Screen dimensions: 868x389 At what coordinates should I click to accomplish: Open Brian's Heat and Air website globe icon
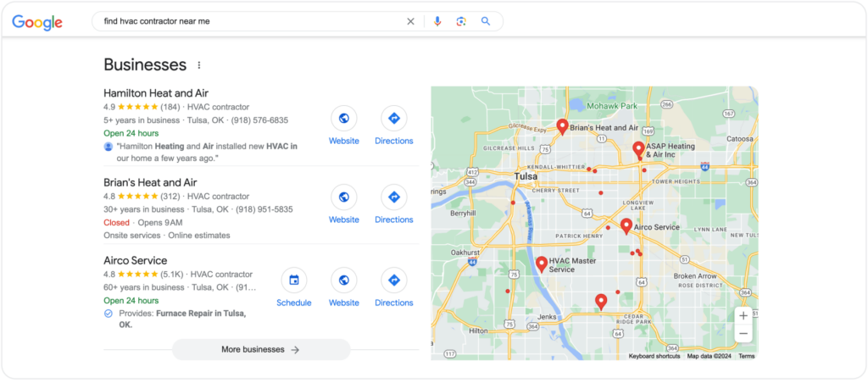point(344,197)
